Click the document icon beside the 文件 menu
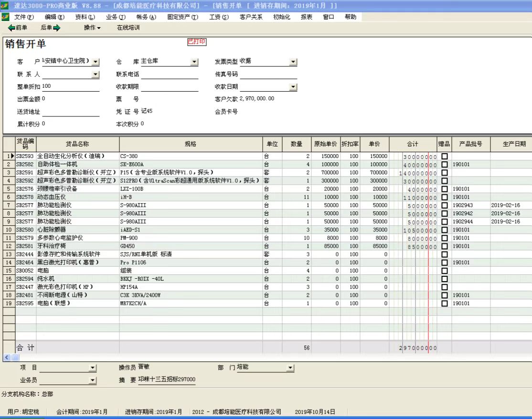Viewport: 532px width, 419px height. (5, 17)
